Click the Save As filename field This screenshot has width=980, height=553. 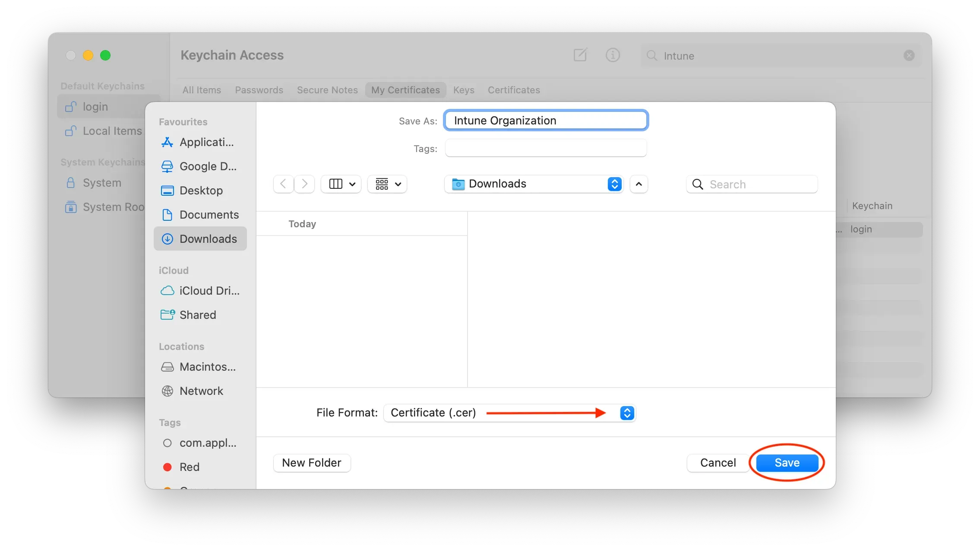tap(546, 121)
